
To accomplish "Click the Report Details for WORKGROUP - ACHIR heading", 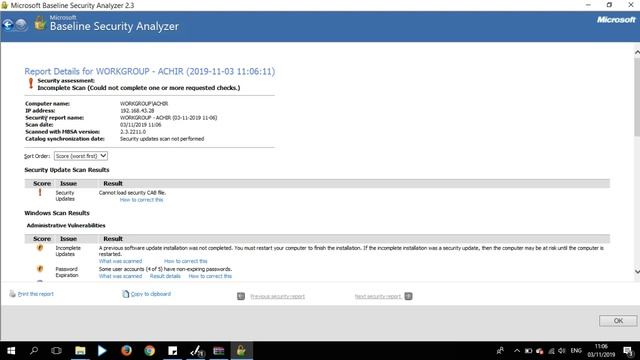I will tap(149, 71).
